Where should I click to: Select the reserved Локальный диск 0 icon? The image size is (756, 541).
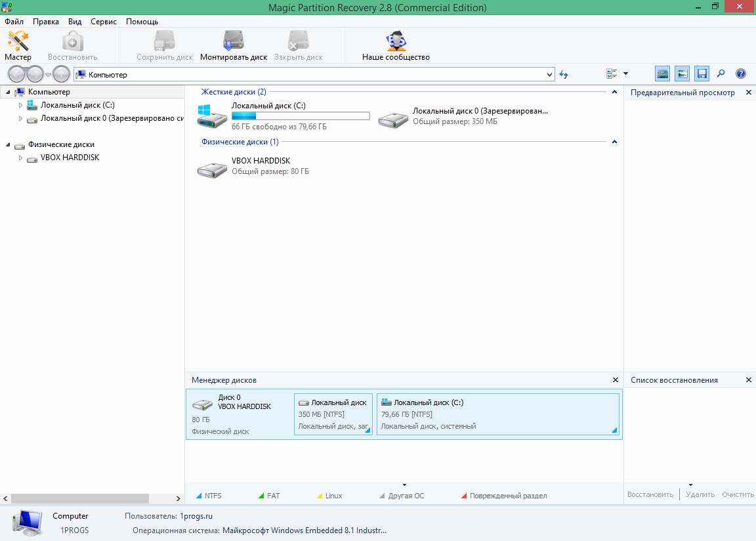pos(394,119)
